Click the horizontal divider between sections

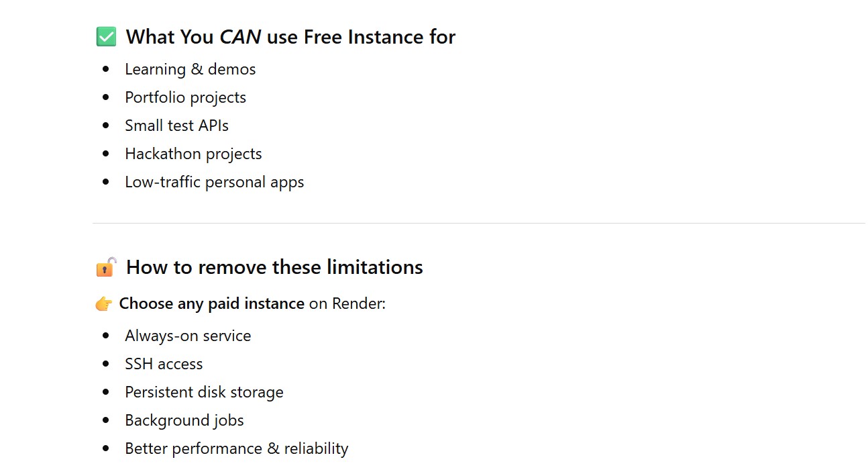tap(479, 223)
